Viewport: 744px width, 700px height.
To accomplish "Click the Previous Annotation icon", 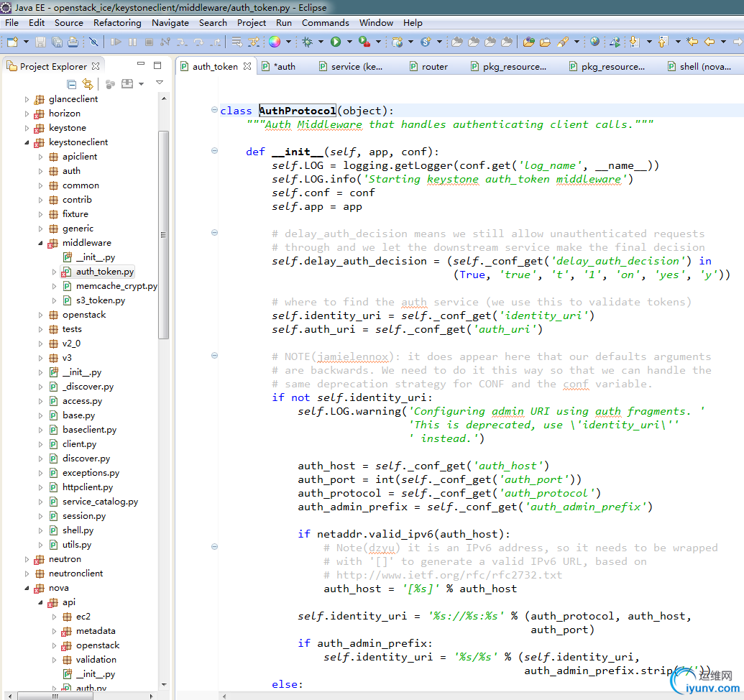I will (x=663, y=42).
